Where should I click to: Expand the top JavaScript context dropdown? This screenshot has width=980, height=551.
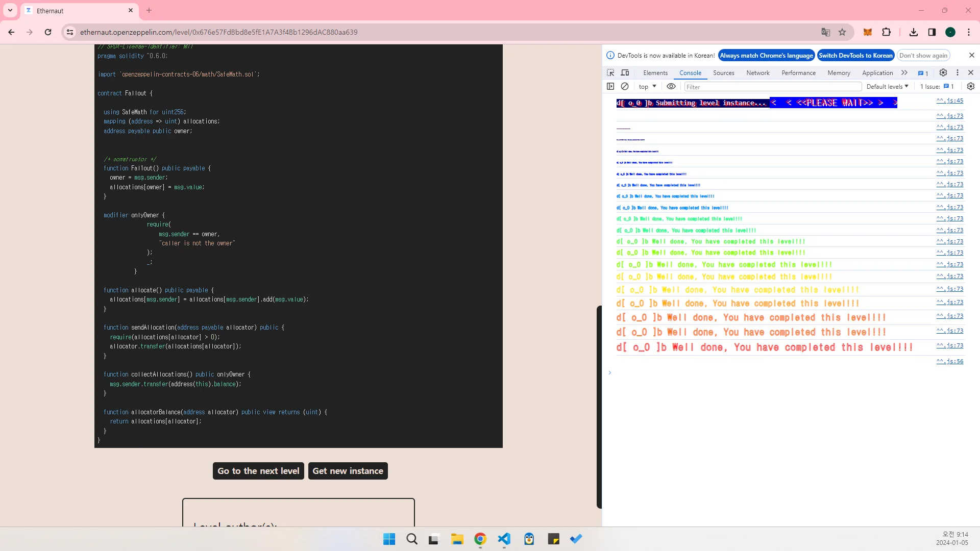pyautogui.click(x=647, y=86)
